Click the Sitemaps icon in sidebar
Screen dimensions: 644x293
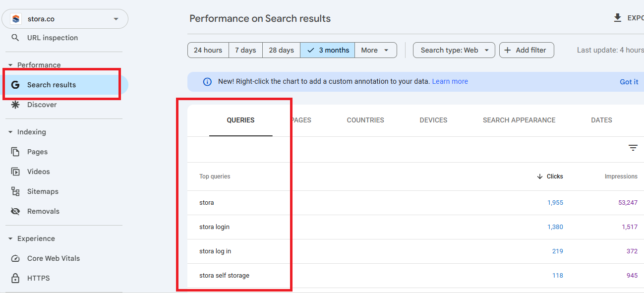tap(15, 191)
